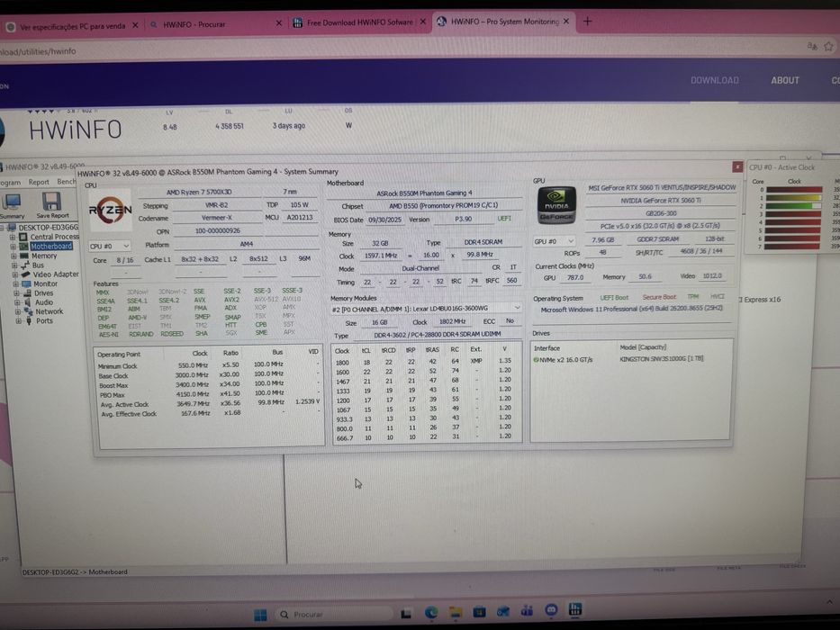This screenshot has width=840, height=630.
Task: Click the ABOUT link on the website
Action: (785, 80)
